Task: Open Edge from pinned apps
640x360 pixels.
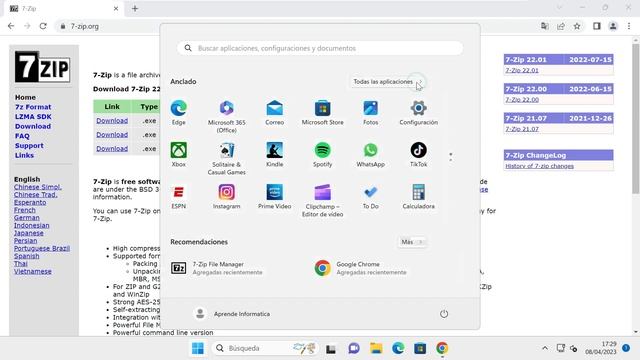Action: pos(179,112)
